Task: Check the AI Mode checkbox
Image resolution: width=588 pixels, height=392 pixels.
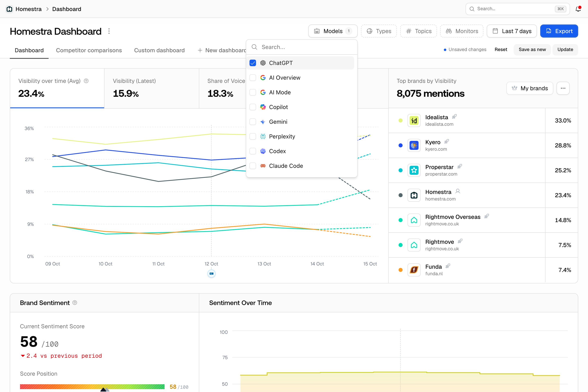Action: 253,92
